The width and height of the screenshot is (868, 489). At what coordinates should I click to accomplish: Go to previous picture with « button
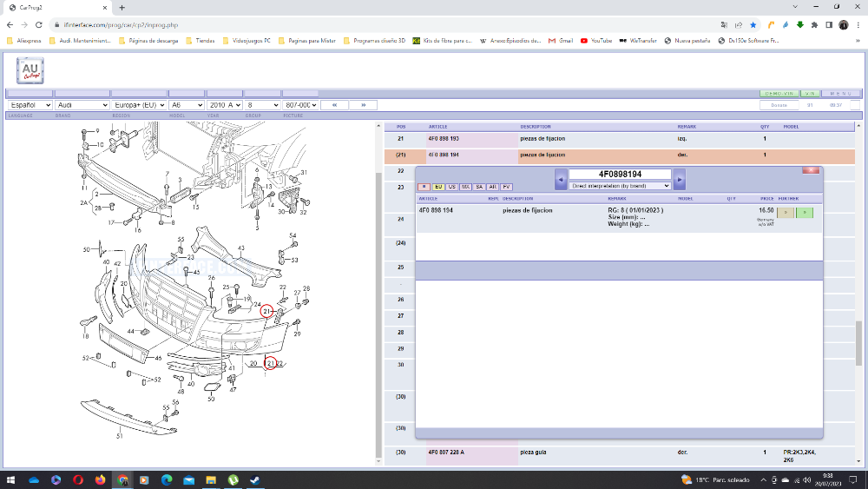pos(334,105)
